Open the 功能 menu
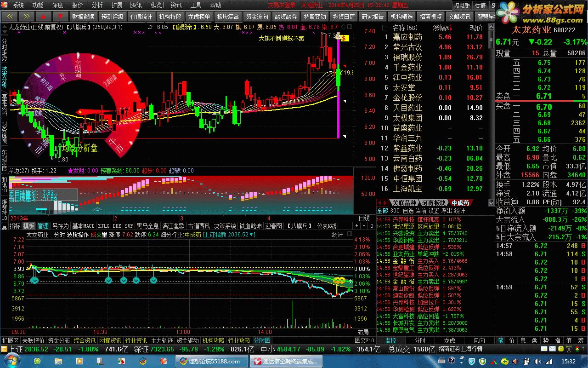The width and height of the screenshot is (588, 368). tap(38, 5)
